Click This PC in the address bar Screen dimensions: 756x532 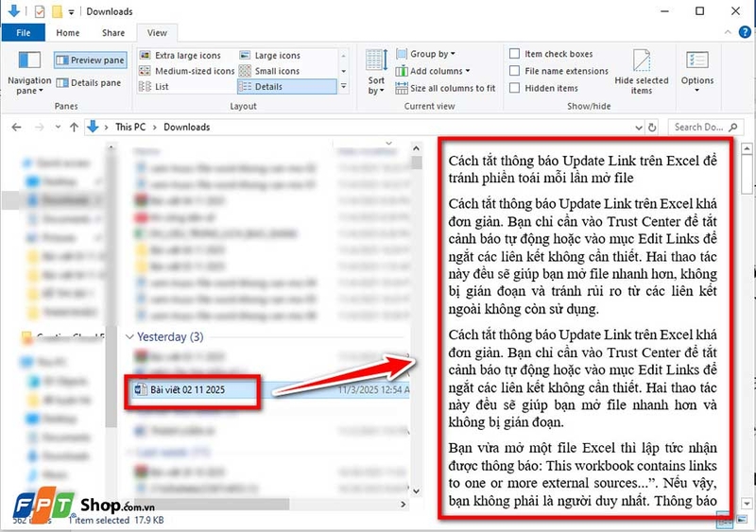[130, 127]
